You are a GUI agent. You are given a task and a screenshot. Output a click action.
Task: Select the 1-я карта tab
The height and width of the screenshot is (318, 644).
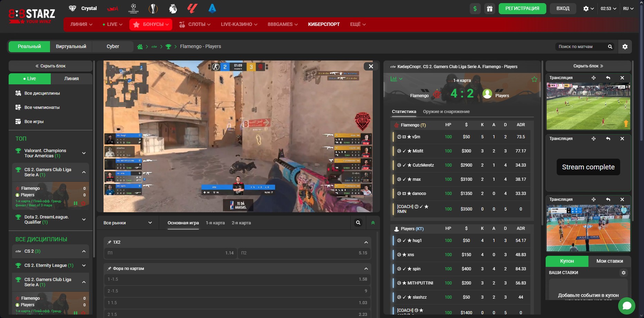pyautogui.click(x=215, y=223)
